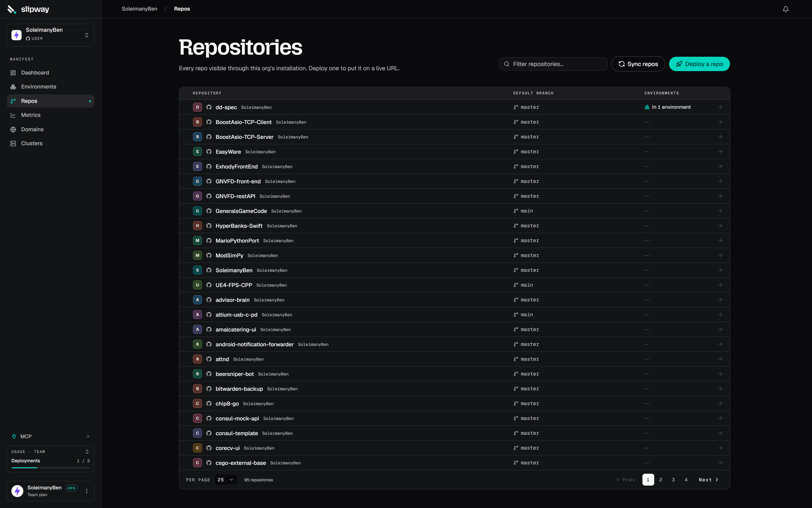Image resolution: width=812 pixels, height=508 pixels.
Task: Expand the SoleimanyBen org switcher
Action: [x=50, y=35]
